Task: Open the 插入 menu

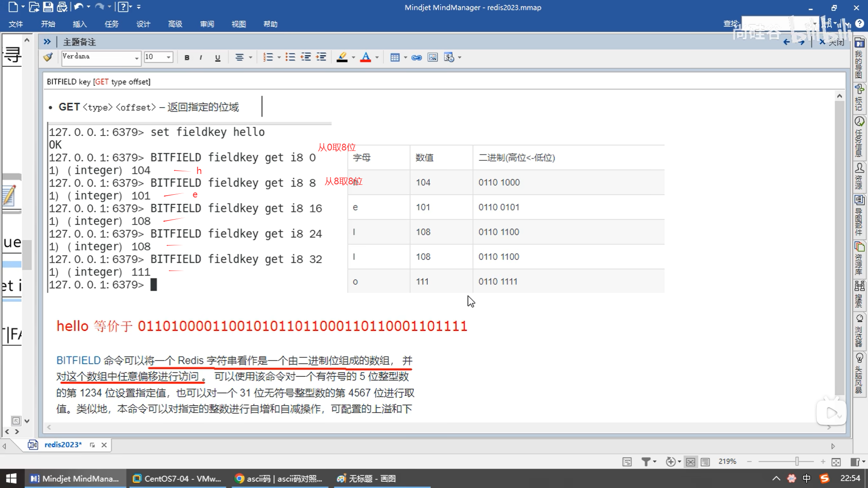Action: point(80,24)
